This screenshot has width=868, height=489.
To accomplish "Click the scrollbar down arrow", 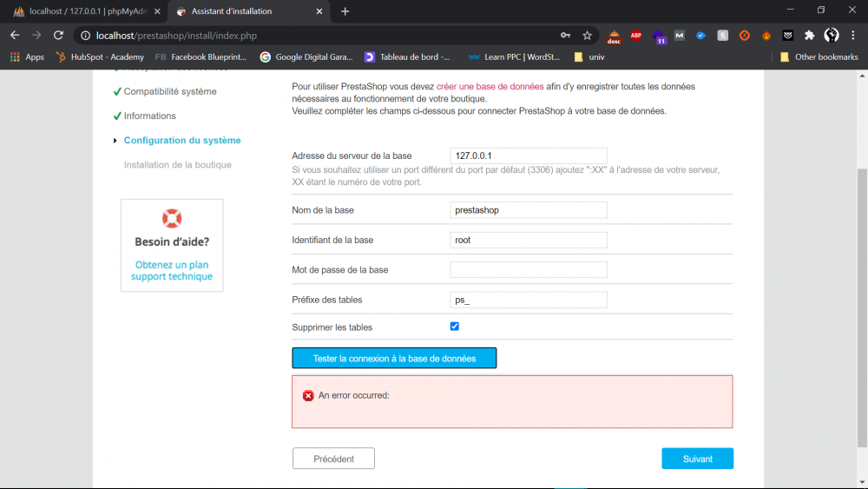I will pos(862,482).
